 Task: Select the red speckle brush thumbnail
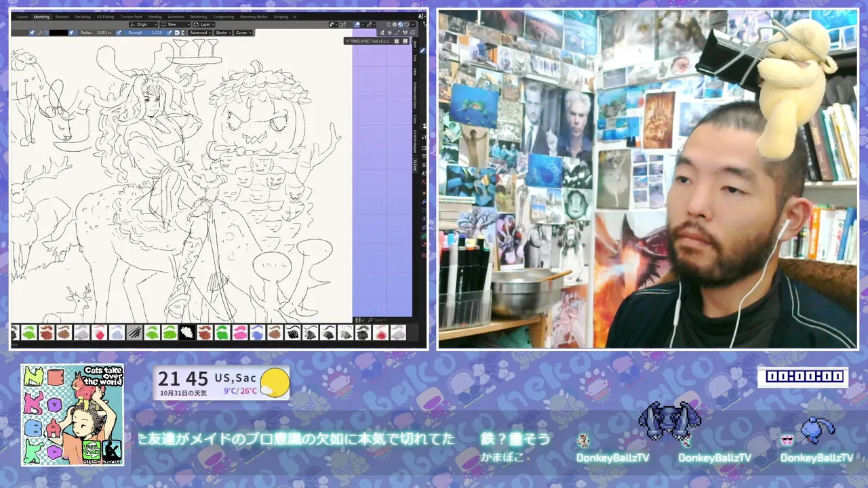(x=380, y=332)
